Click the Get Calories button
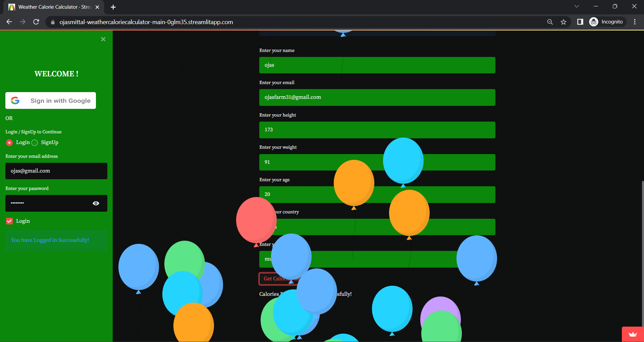Viewport: 644px width, 342px height. [282, 279]
